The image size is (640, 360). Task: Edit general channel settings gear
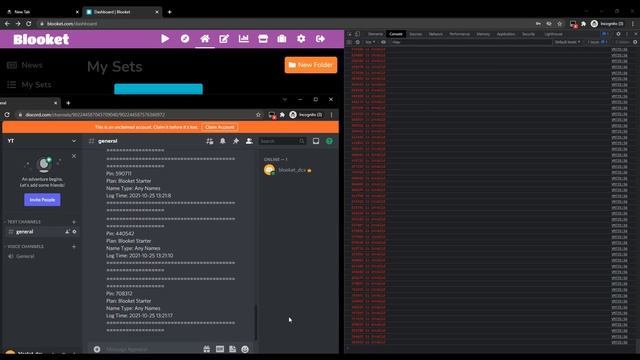74,231
